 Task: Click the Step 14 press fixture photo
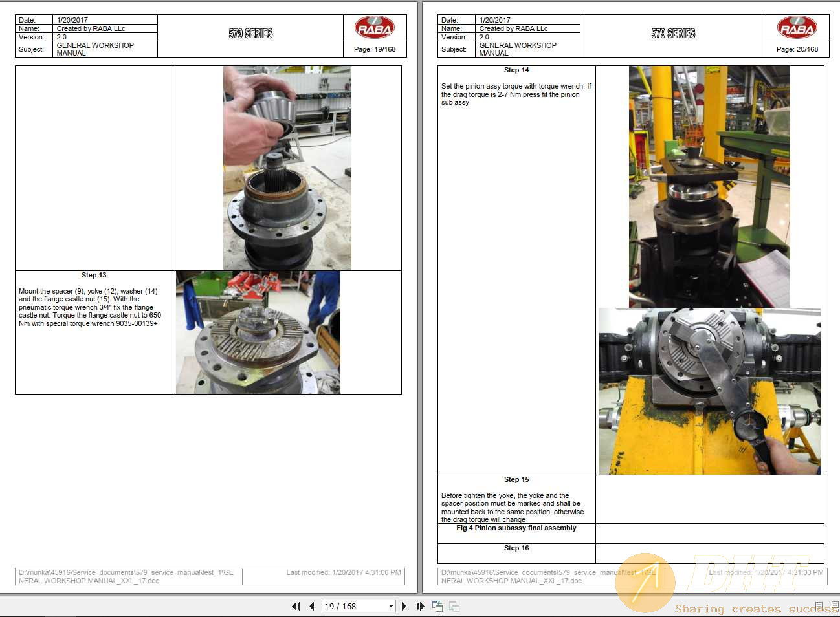[709, 186]
